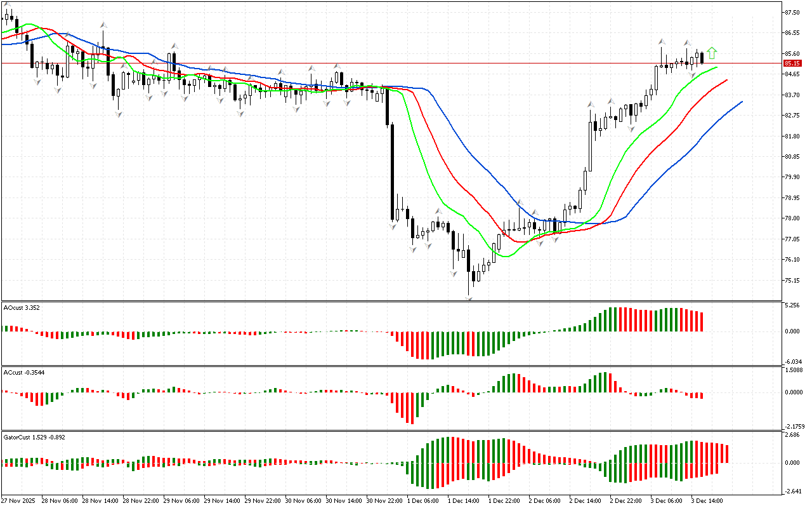Click the 5.256 value on AOcust scale
This screenshot has height=508, width=812.
792,305
